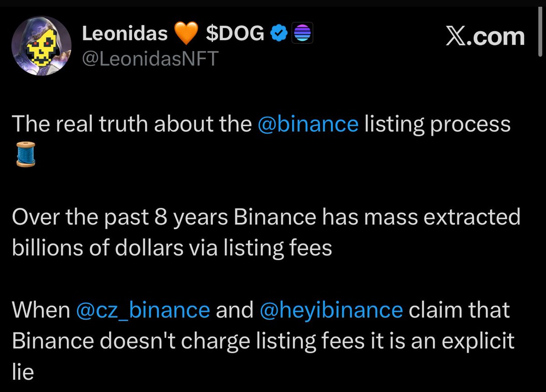Click the scrollbar on the right edge

540,27
